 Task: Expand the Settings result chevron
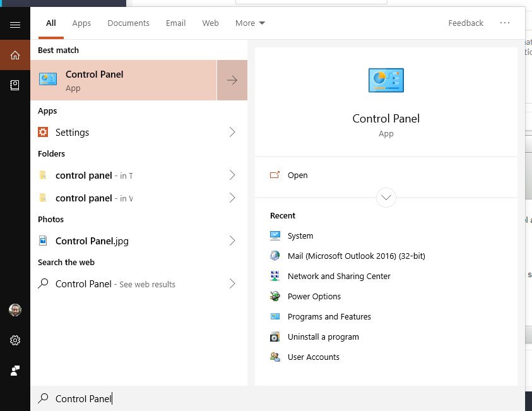click(x=232, y=132)
